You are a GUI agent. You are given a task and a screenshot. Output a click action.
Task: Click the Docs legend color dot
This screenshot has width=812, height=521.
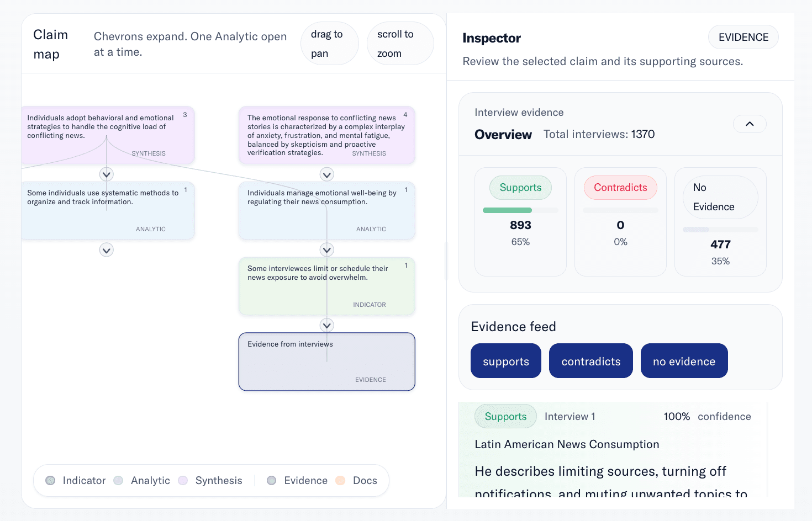click(x=340, y=481)
